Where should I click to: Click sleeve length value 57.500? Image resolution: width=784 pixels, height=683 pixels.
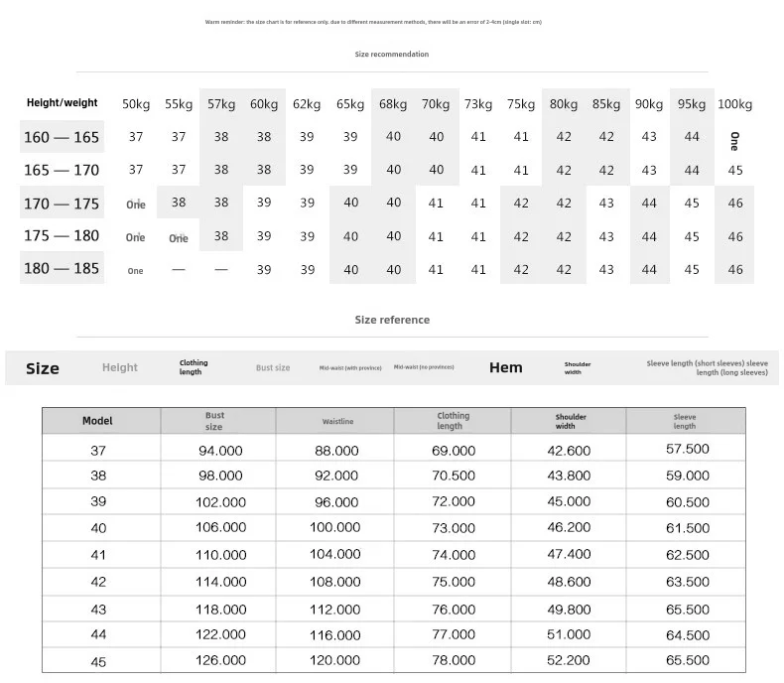pyautogui.click(x=688, y=449)
